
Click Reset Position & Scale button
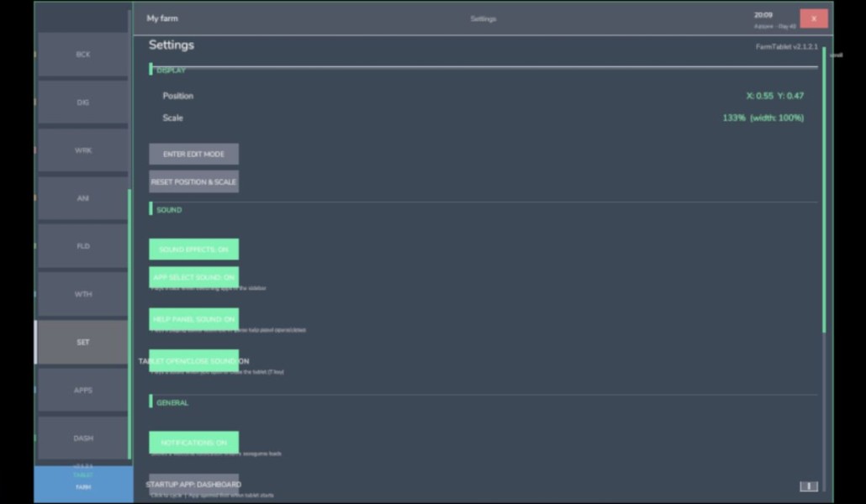[x=194, y=181]
